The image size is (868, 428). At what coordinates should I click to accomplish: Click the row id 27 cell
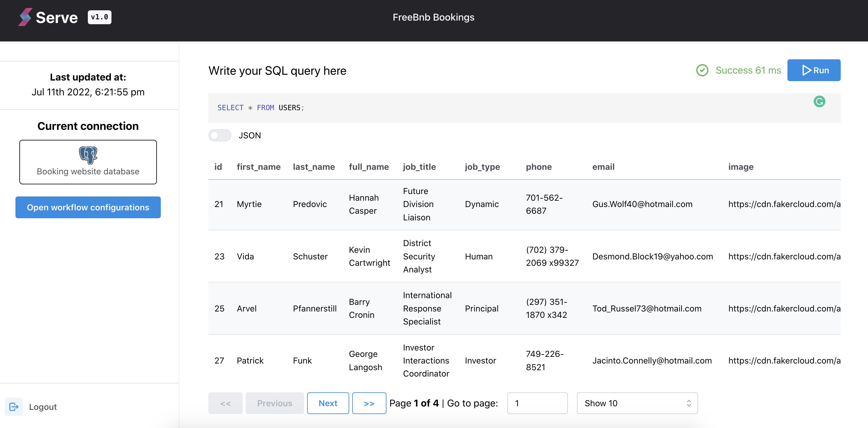click(219, 361)
